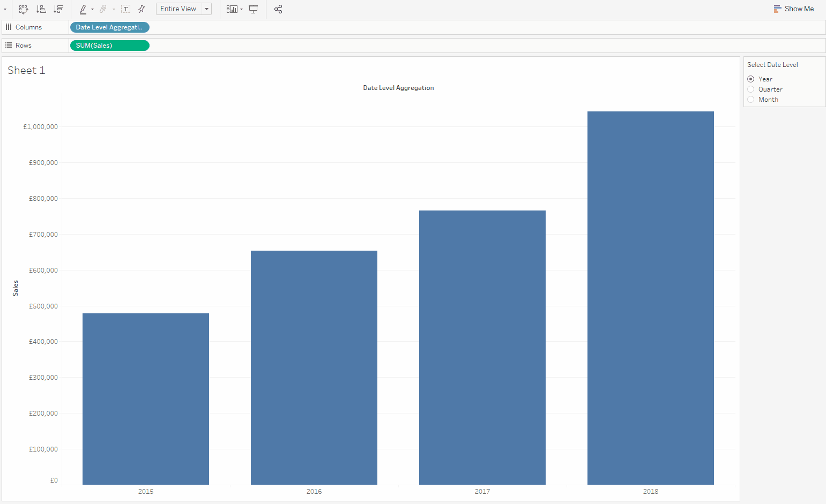This screenshot has height=504, width=826.
Task: Click the Date Level Aggregation chart header
Action: click(x=398, y=88)
